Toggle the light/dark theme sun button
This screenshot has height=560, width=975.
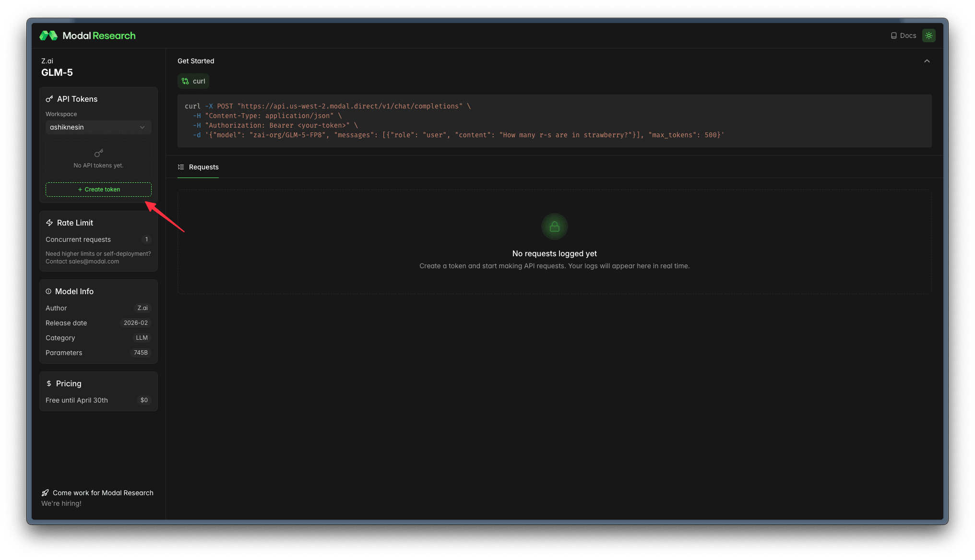click(x=929, y=36)
